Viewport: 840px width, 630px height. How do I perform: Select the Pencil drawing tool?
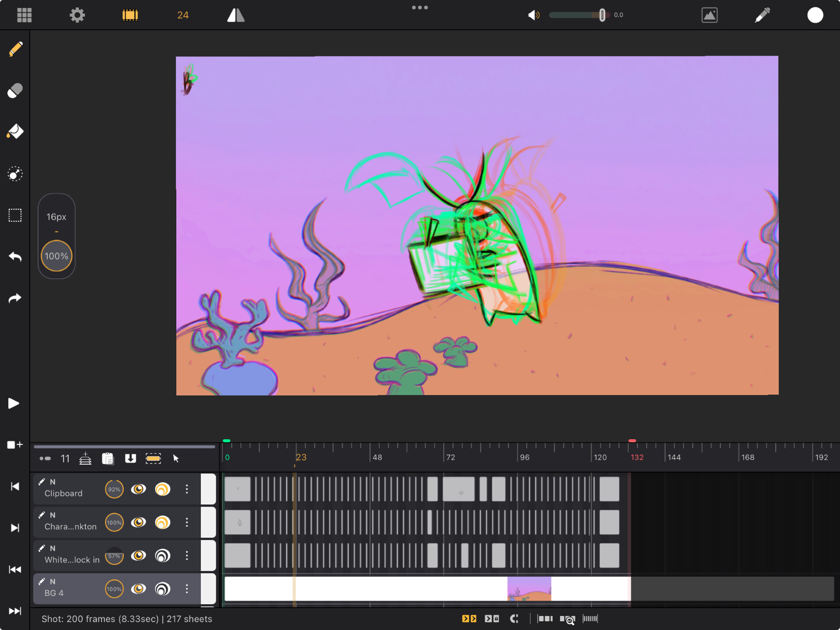tap(14, 49)
